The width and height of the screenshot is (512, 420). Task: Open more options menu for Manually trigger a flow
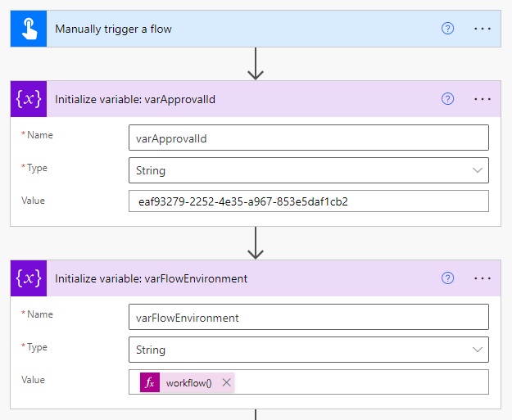483,29
